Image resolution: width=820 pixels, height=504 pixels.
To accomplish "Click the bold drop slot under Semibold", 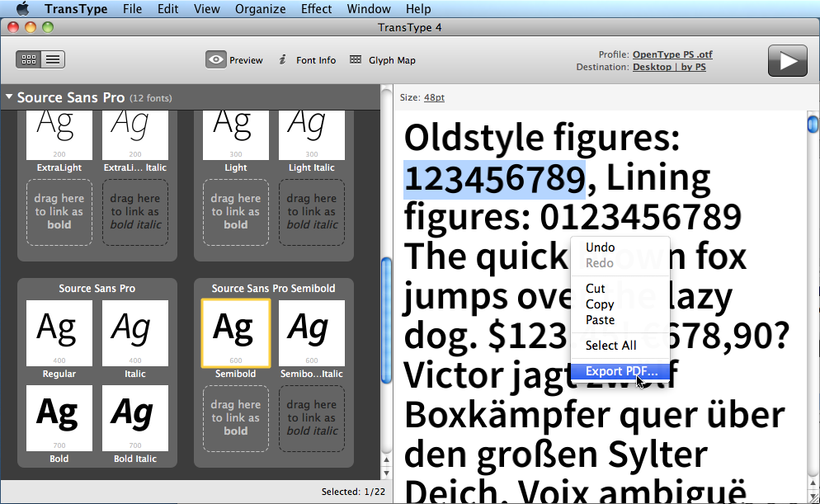I will point(236,418).
